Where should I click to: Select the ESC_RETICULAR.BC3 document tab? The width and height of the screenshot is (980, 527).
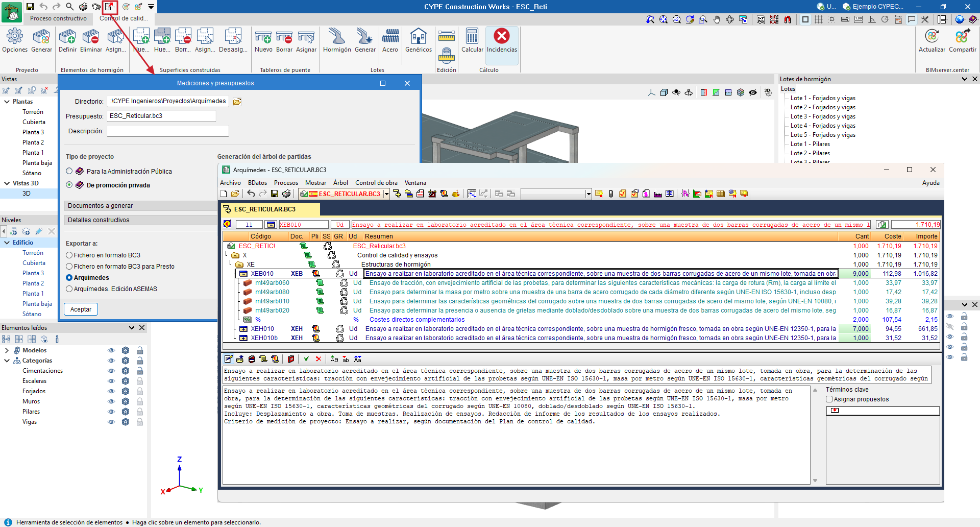click(x=271, y=209)
